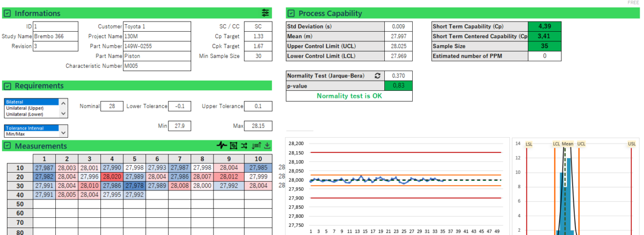644x235 pixels.
Task: Click the sort icon in Measurements header
Action: 256,146
